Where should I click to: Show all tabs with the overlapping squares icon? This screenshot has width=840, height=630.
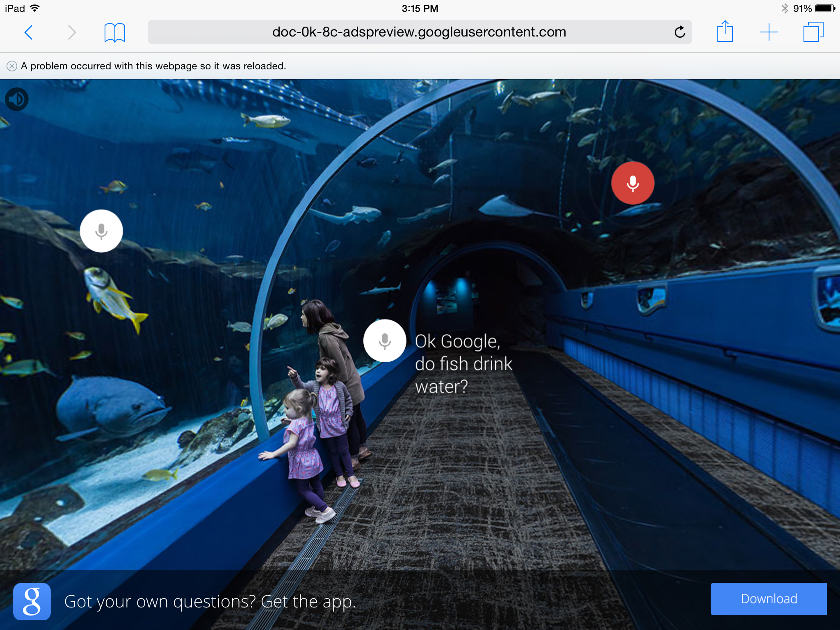813,32
